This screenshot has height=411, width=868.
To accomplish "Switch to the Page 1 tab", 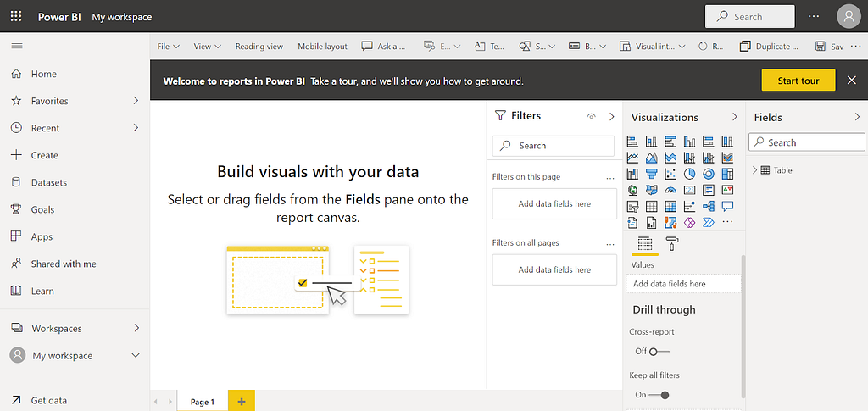I will click(x=203, y=402).
